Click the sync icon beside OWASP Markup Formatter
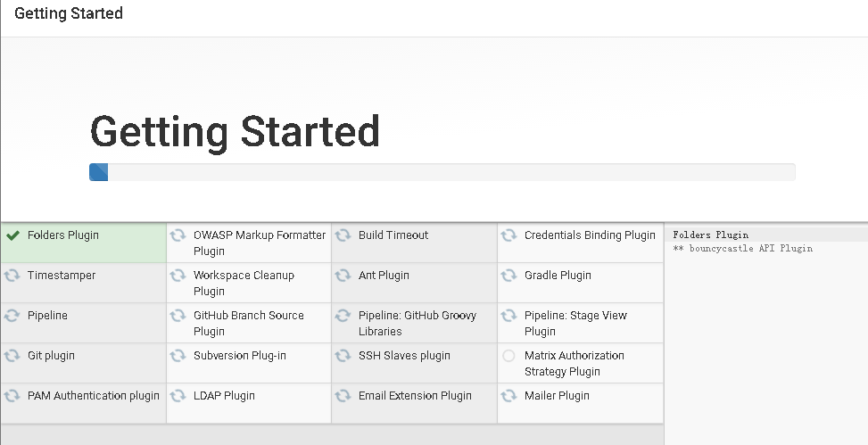This screenshot has height=445, width=868. [x=178, y=235]
